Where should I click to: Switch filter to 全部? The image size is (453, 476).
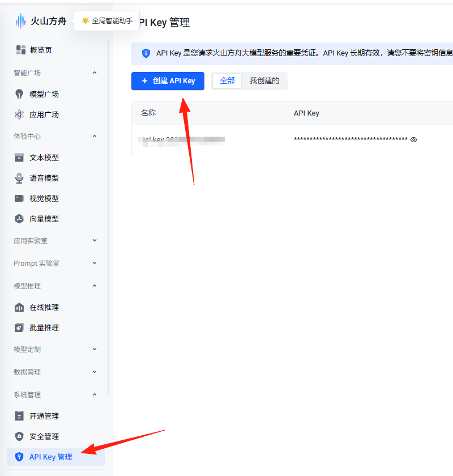pos(227,80)
